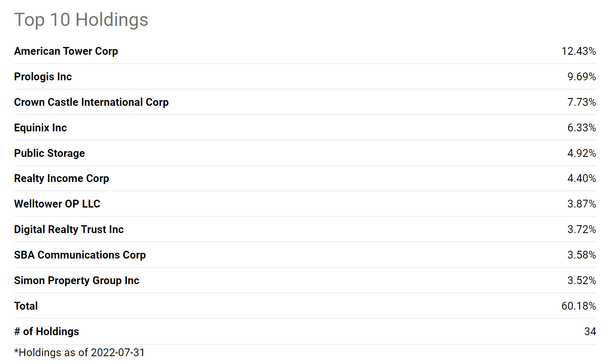The width and height of the screenshot is (609, 364).
Task: Click the 12.43% weight value
Action: click(x=579, y=51)
